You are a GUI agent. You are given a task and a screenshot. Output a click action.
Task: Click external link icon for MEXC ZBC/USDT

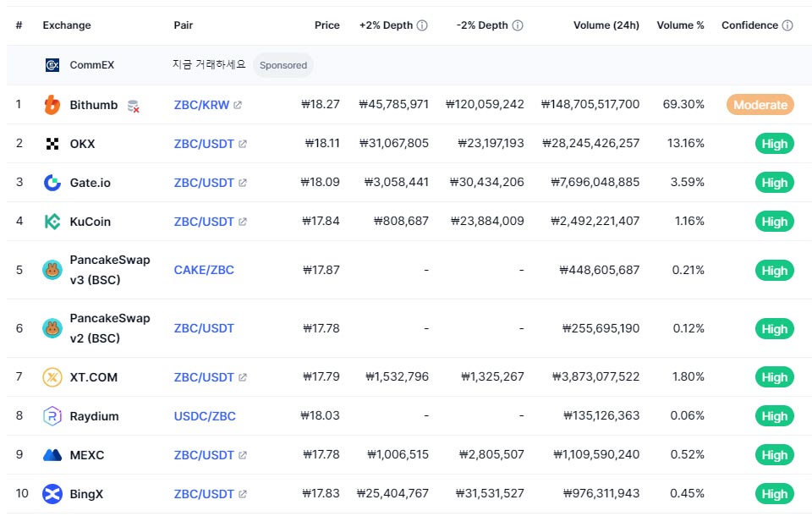243,455
